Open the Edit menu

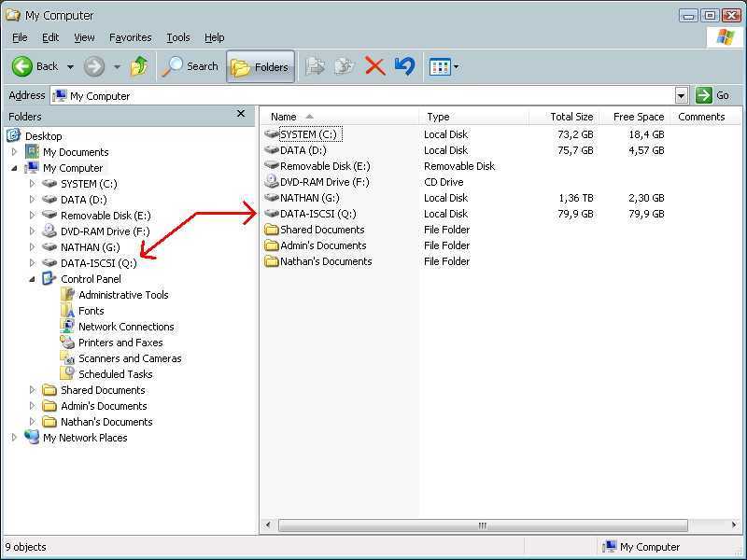coord(50,37)
